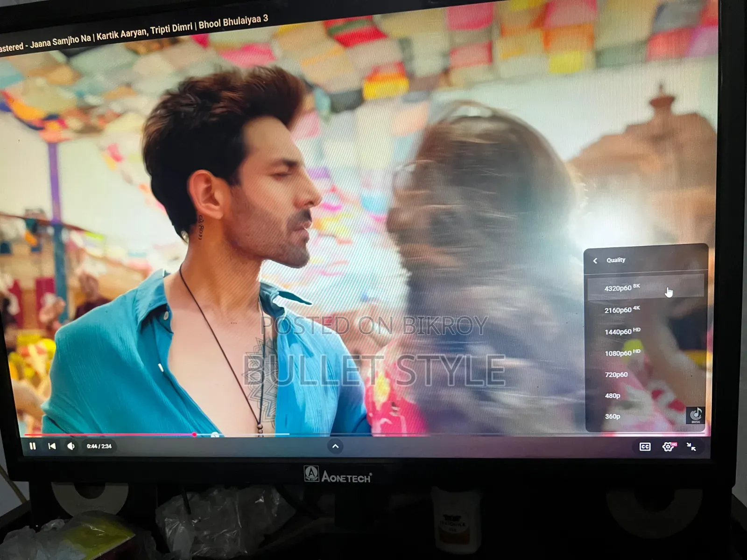Exit fullscreen mode
The image size is (747, 560).
(691, 447)
